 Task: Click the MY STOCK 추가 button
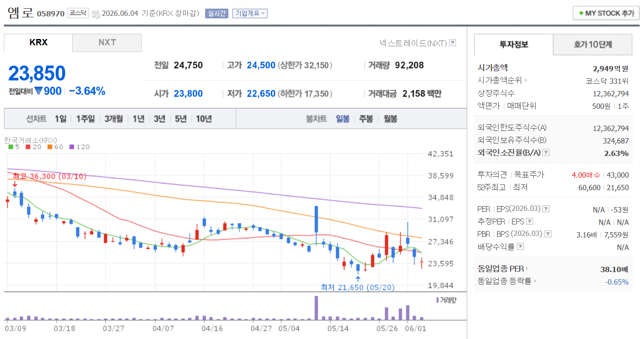[x=606, y=13]
